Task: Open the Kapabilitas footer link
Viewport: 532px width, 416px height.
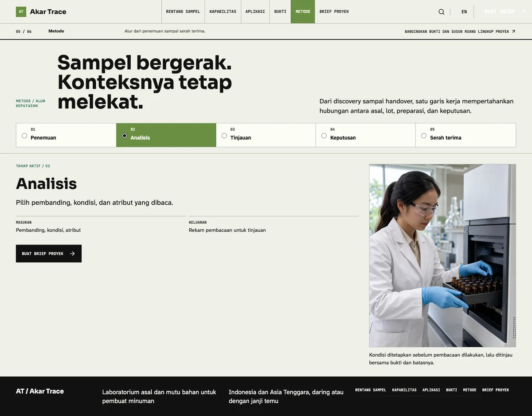Action: click(x=404, y=390)
